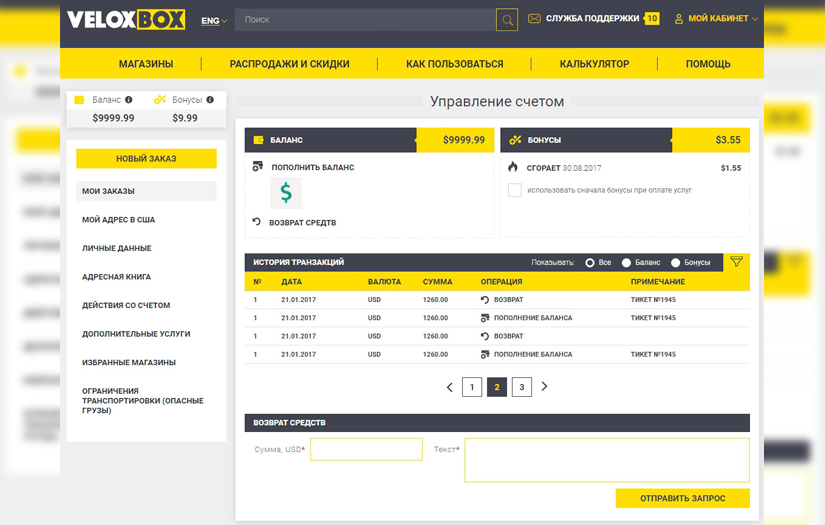Screen dimensions: 825x525
Task: Click the percent icon beside sidebar Бонусы
Action: 159,99
